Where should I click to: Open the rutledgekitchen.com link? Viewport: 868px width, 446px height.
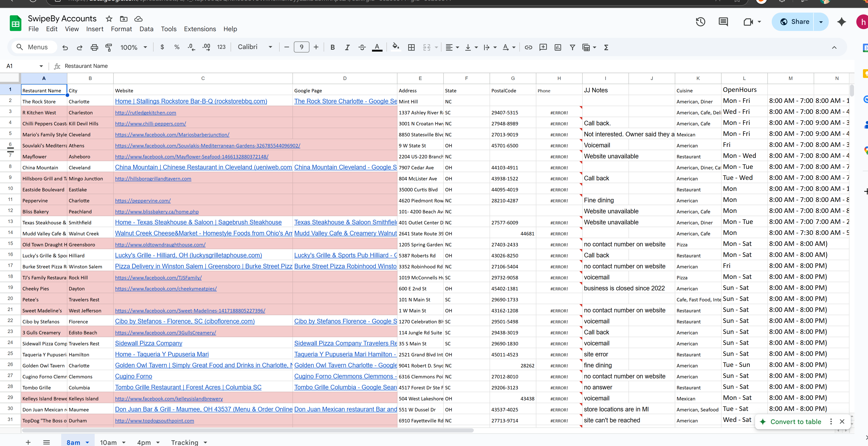146,113
